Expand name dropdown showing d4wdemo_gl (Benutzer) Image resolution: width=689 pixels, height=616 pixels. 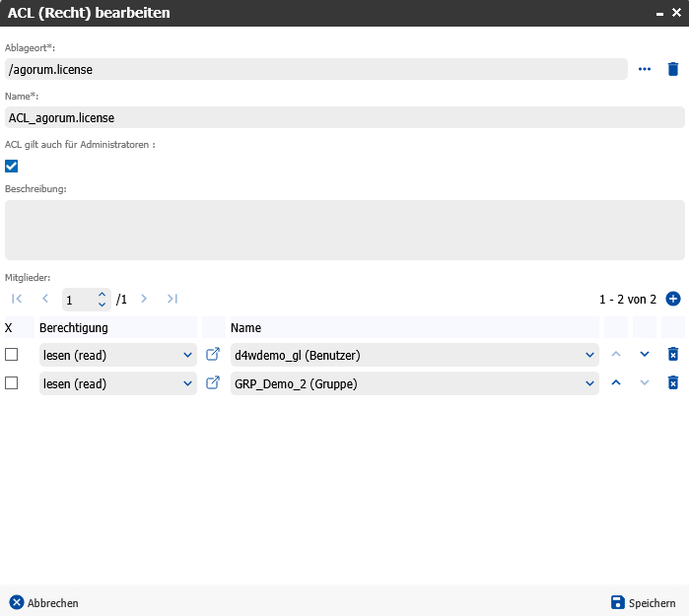point(589,354)
